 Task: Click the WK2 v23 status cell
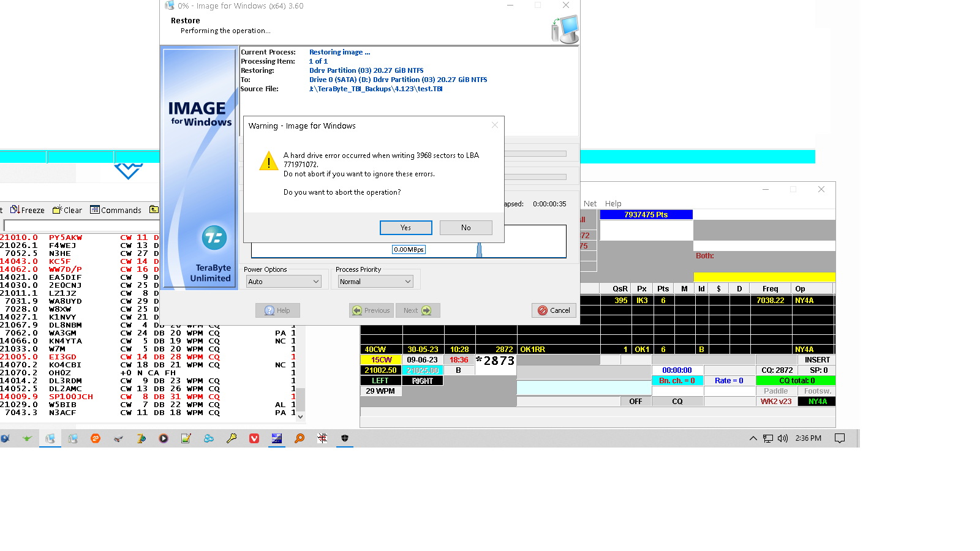pyautogui.click(x=776, y=402)
